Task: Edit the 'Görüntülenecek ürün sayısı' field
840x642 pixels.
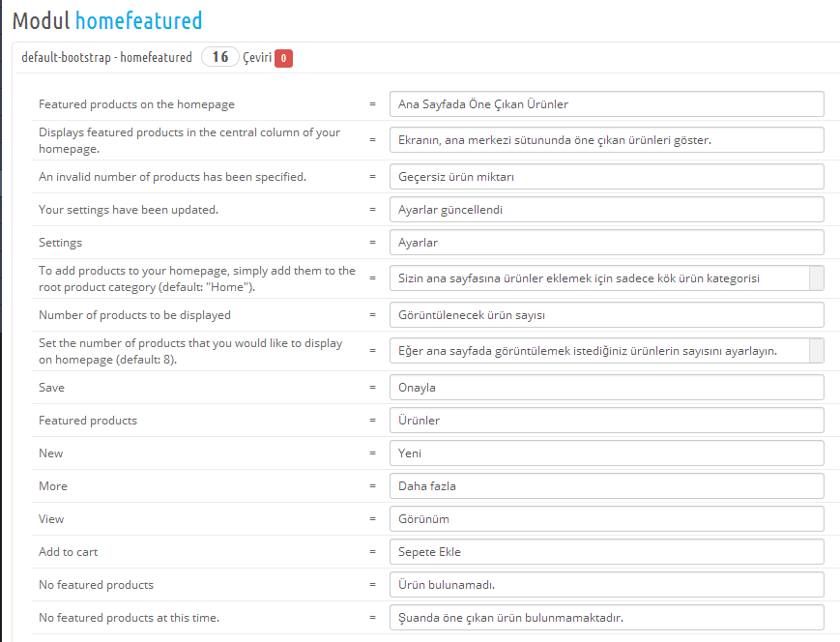Action: coord(606,315)
